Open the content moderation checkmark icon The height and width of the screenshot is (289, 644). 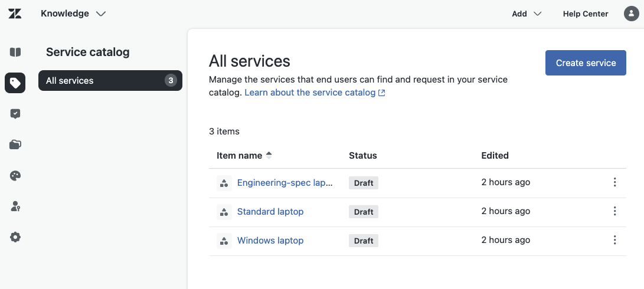coord(15,114)
